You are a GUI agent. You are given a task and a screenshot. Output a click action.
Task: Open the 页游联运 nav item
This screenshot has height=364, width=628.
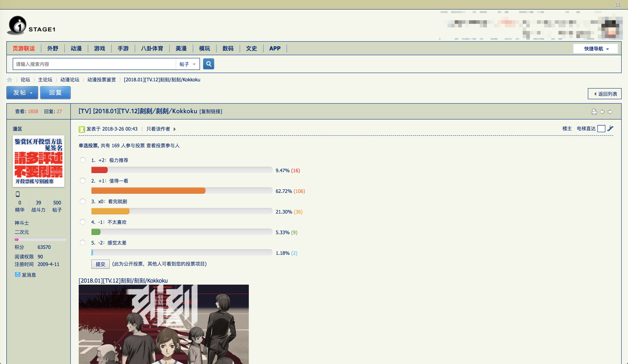tap(24, 48)
